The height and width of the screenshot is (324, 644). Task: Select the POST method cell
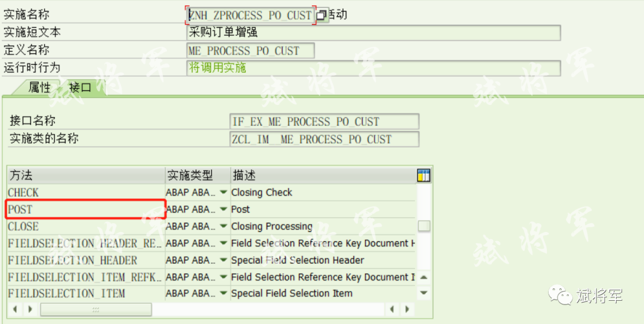[x=86, y=209]
